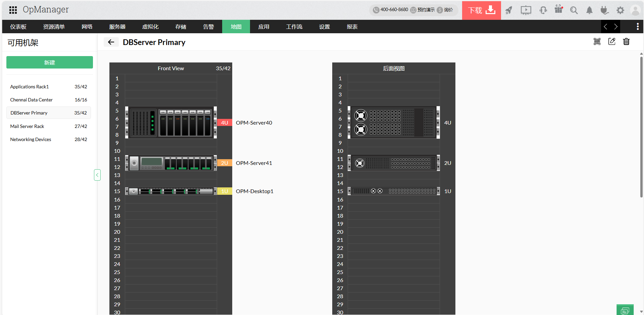Collapse the rack list side panel
644x315 pixels.
click(97, 175)
